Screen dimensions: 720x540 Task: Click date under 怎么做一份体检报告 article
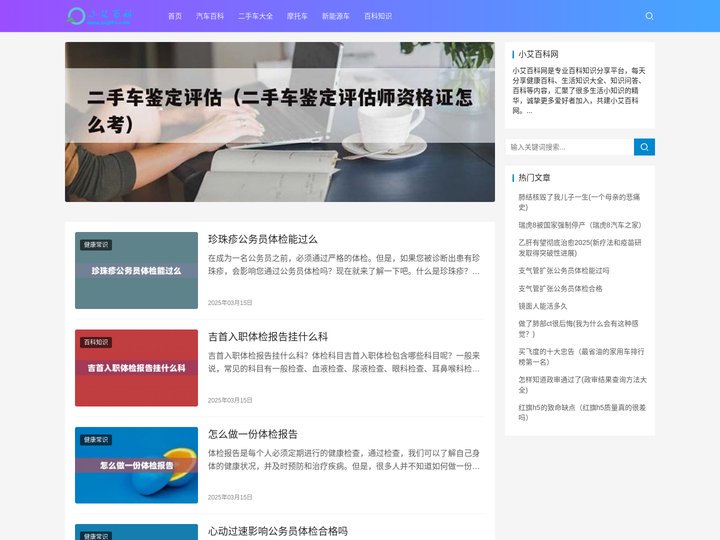coord(230,497)
